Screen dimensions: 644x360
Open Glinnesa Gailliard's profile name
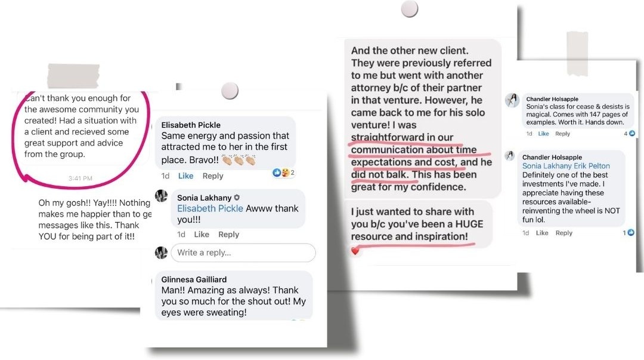(194, 279)
